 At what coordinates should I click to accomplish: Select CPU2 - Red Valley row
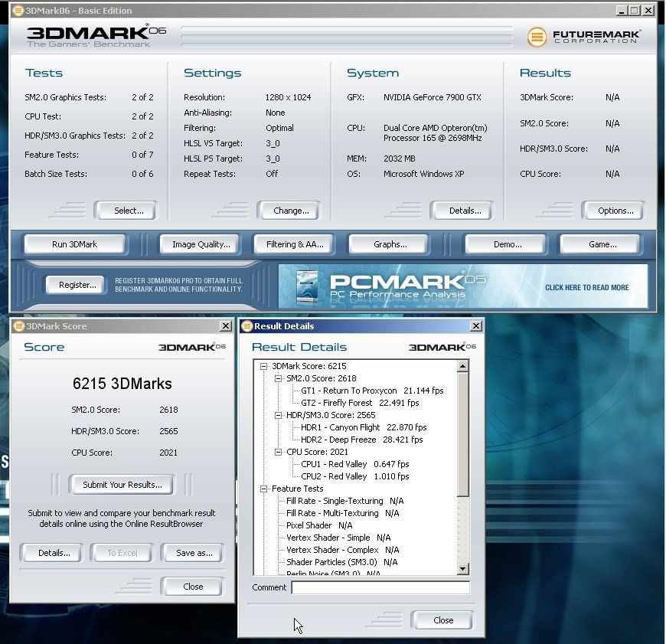coord(355,476)
